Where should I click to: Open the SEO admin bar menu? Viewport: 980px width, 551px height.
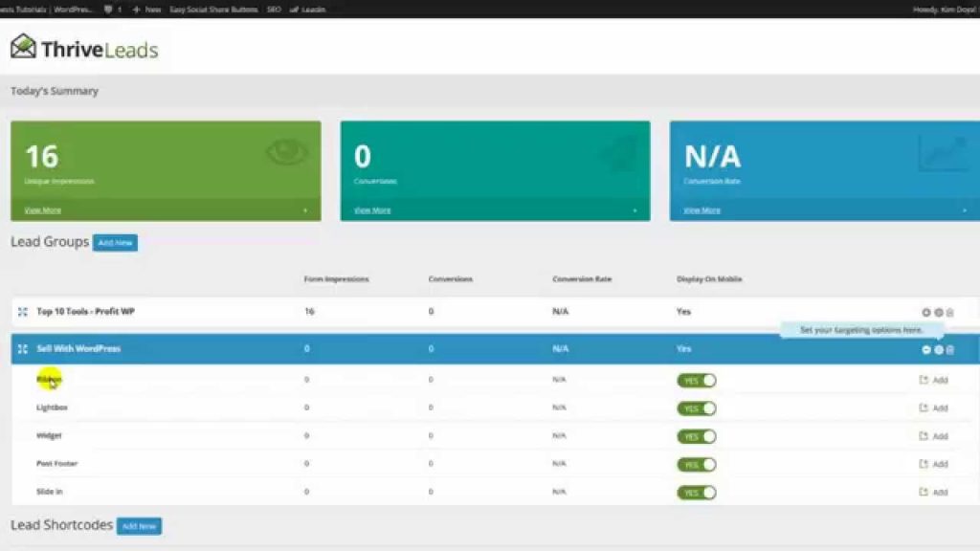pos(273,9)
